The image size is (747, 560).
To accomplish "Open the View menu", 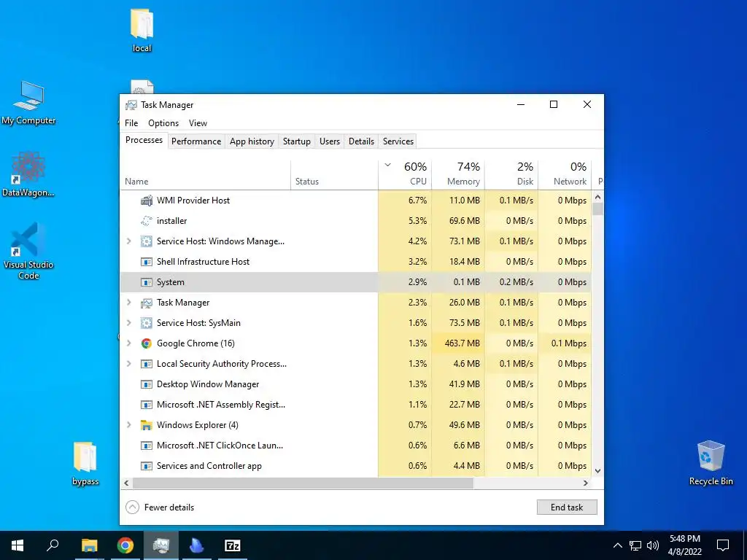I will pyautogui.click(x=198, y=123).
